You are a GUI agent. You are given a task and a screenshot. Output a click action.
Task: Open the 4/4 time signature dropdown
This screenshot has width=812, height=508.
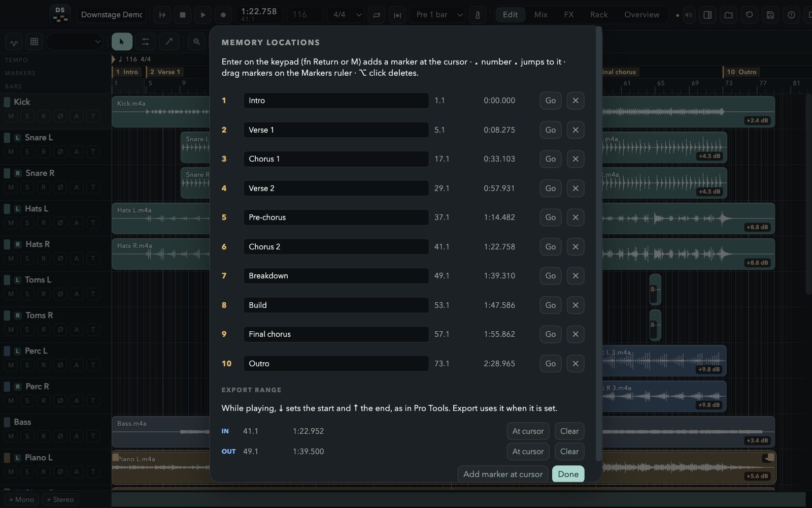(346, 15)
